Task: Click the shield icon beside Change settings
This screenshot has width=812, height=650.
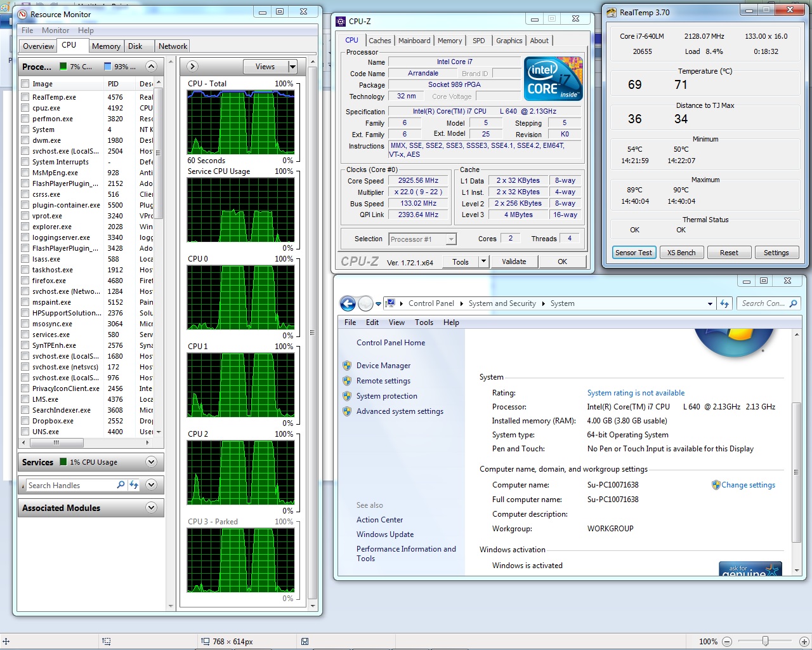Action: coord(716,485)
